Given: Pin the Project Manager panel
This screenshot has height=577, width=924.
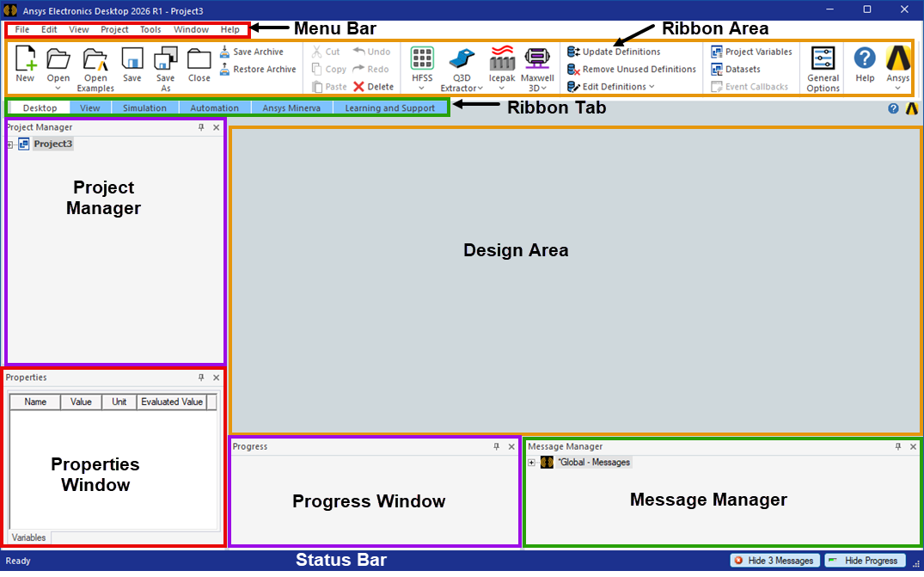Looking at the screenshot, I should 201,127.
